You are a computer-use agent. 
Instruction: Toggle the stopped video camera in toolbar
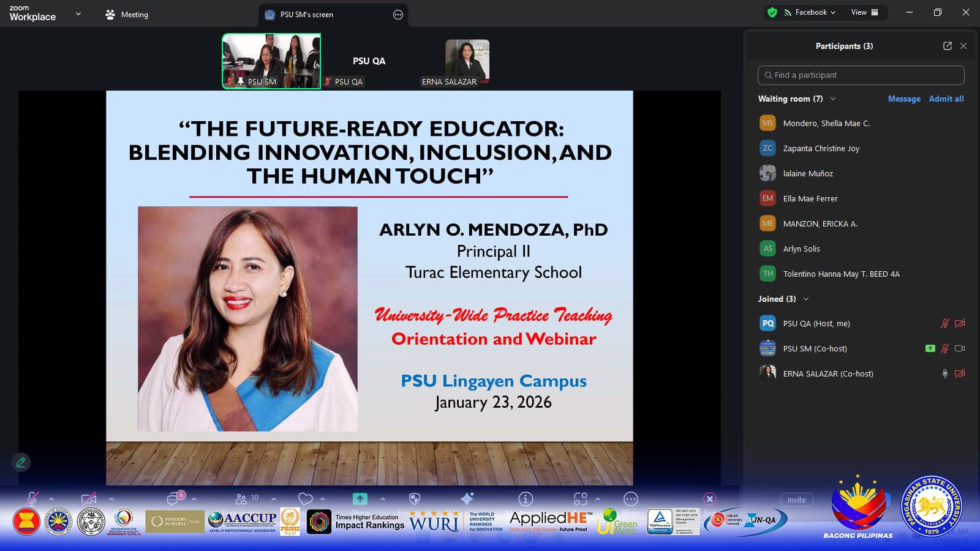(x=89, y=499)
